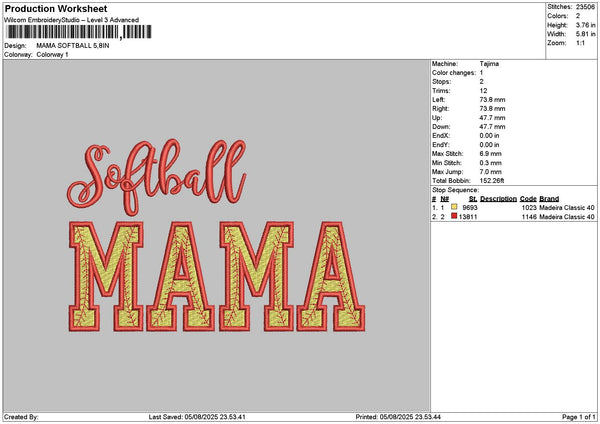Click design name 'MAMA SOFTBALL 5,8IN'
The height and width of the screenshot is (424, 600).
(73, 46)
